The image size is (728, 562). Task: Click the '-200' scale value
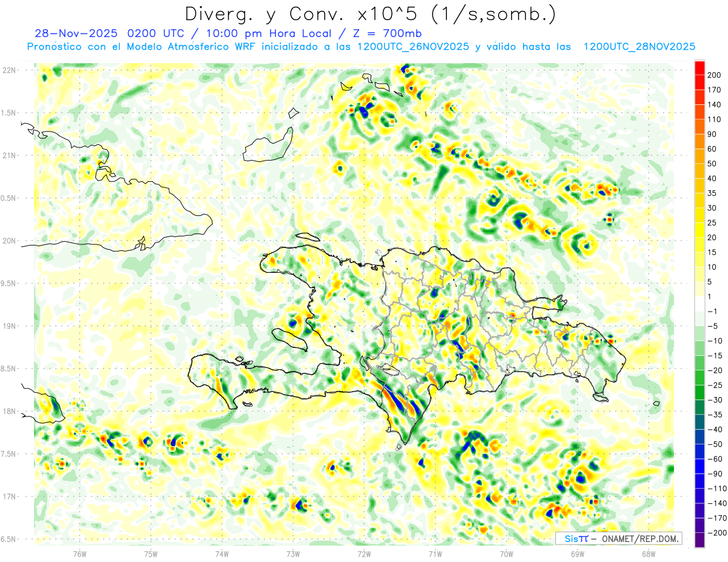point(718,533)
